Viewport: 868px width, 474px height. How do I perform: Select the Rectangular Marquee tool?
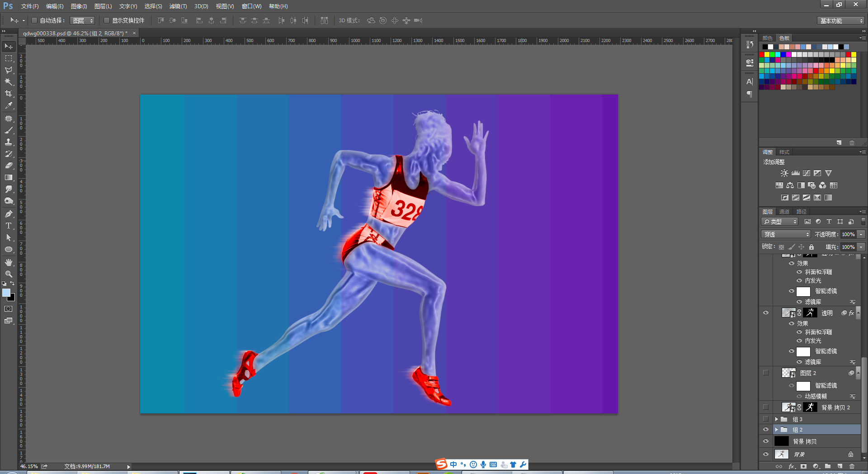tap(9, 58)
